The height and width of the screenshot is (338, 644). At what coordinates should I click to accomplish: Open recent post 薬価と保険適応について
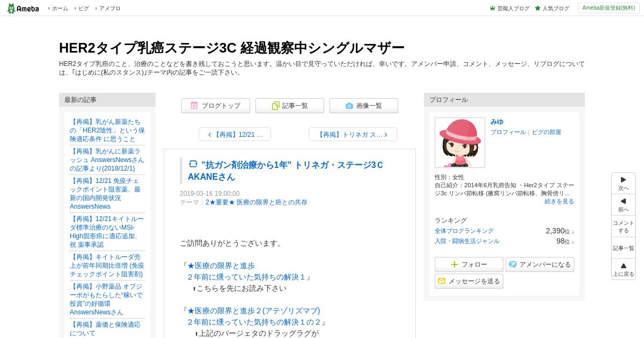(105, 329)
